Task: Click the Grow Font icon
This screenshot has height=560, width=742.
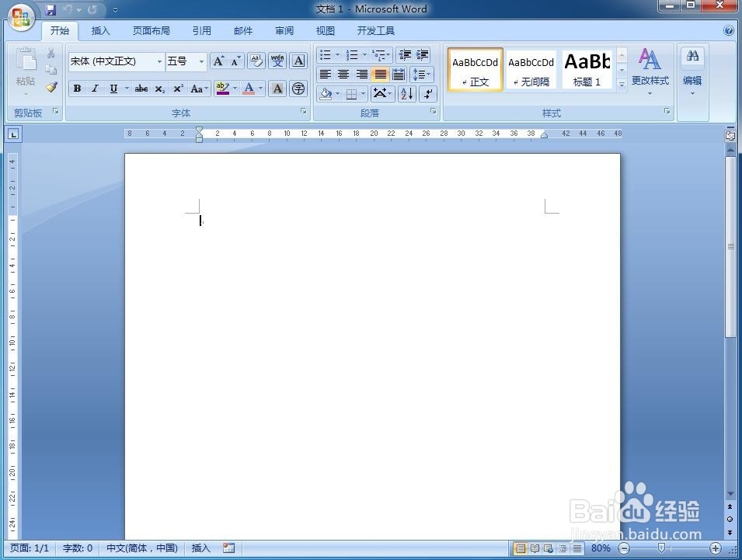Action: click(218, 61)
